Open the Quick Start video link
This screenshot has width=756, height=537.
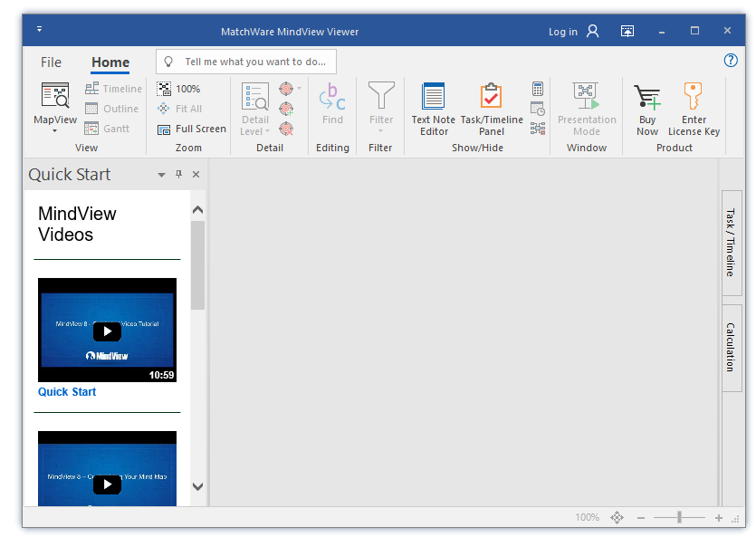tap(67, 392)
